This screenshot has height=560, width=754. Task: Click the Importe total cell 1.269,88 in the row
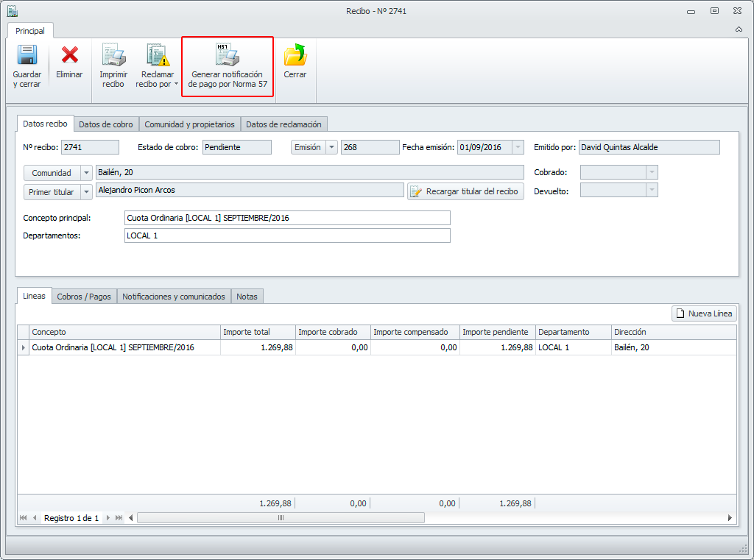pos(258,347)
